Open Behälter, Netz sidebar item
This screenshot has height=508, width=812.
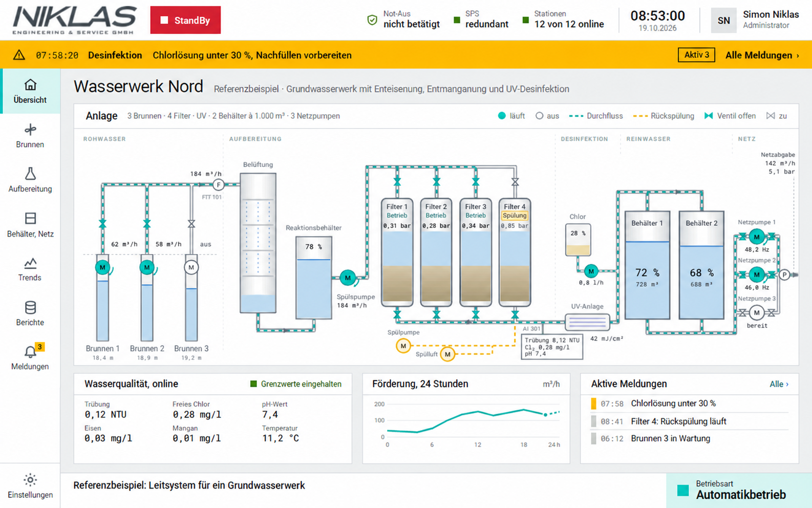[30, 225]
